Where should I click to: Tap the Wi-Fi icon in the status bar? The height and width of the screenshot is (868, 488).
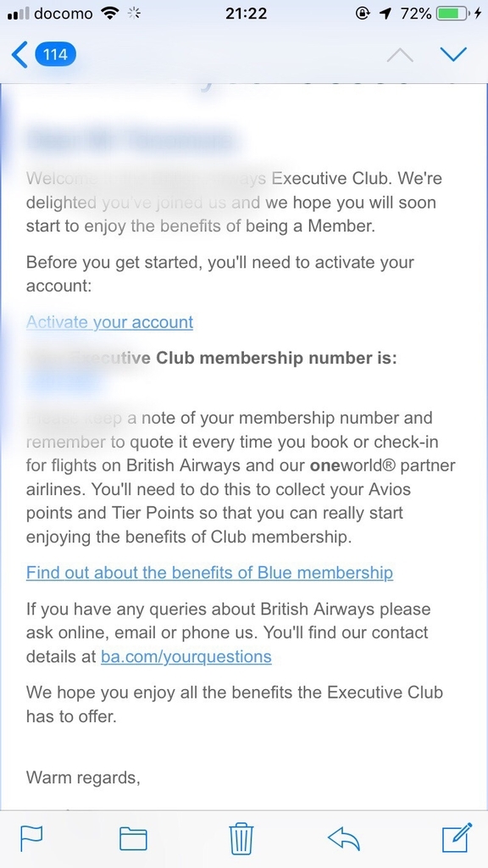click(x=111, y=14)
